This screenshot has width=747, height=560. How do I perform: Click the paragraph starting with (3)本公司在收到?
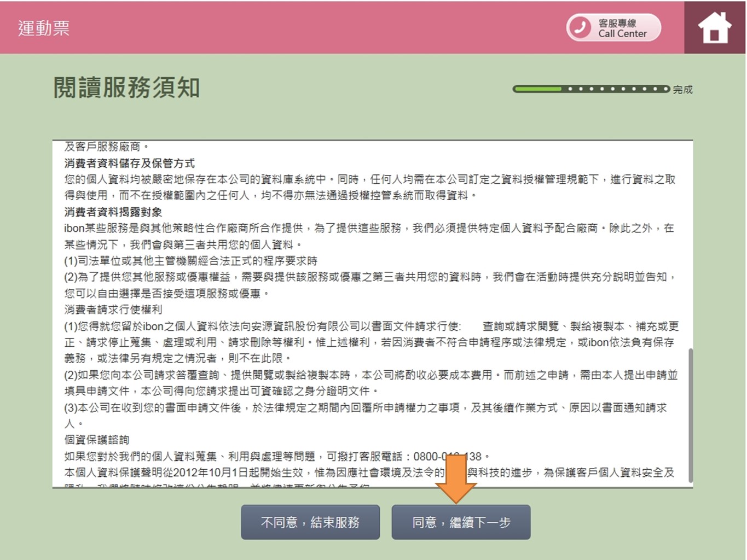pos(365,407)
